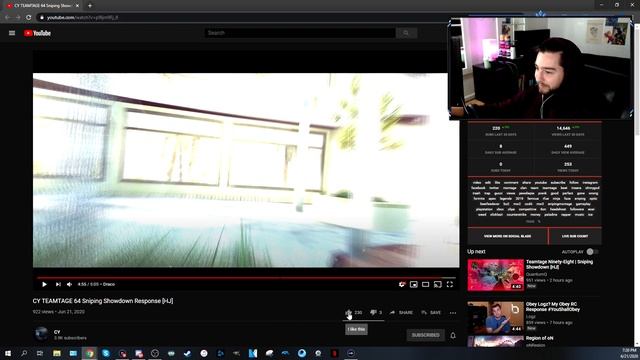Open File Explorer from the taskbar
The image size is (640, 360).
[57, 353]
